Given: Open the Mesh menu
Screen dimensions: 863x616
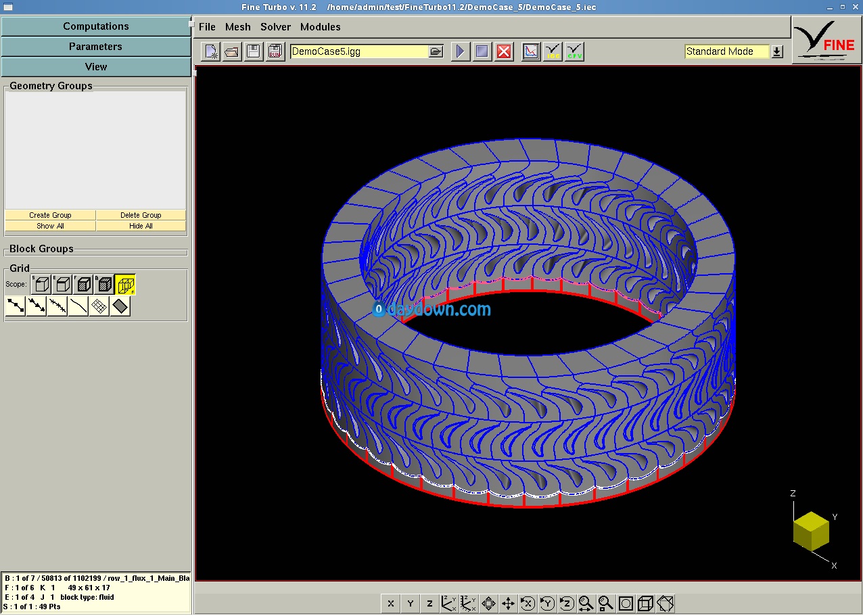Looking at the screenshot, I should tap(238, 27).
